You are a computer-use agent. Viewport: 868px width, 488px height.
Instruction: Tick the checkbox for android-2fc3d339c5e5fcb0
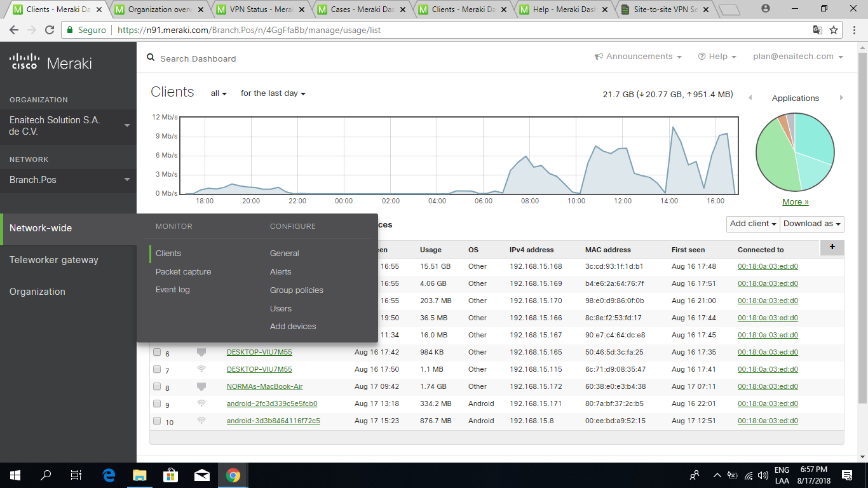coord(157,403)
